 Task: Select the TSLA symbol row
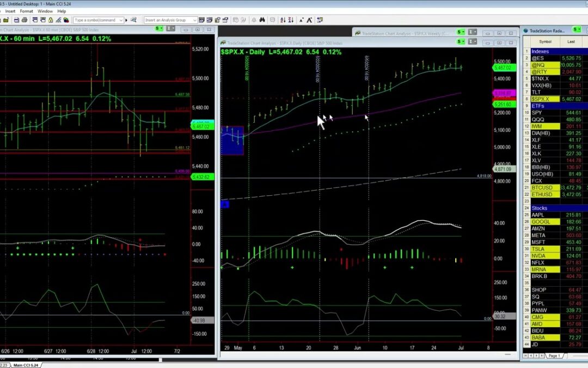click(555, 249)
